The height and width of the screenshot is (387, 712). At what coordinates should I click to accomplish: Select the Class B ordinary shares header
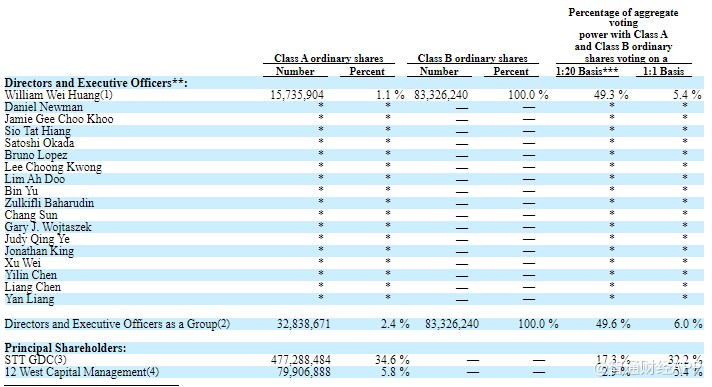[x=473, y=58]
